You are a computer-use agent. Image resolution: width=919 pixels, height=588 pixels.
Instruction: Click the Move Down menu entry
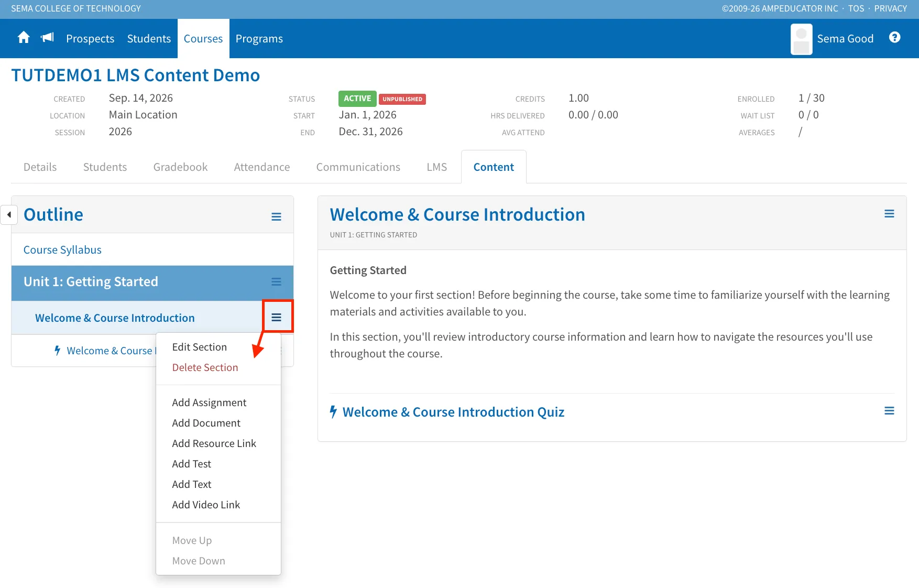point(199,561)
